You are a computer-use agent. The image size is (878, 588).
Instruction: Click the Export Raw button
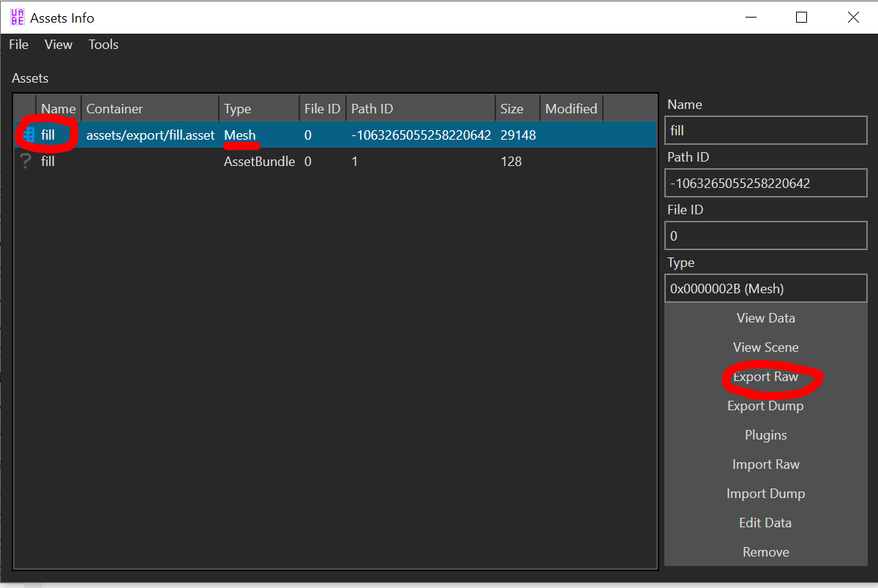click(765, 377)
